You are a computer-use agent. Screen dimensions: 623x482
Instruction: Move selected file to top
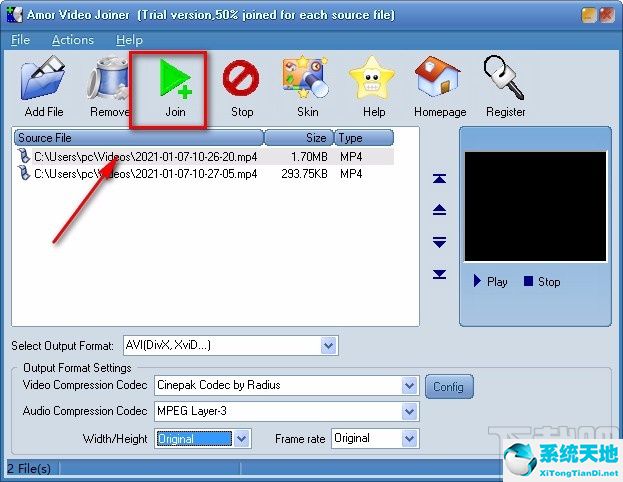[x=439, y=179]
